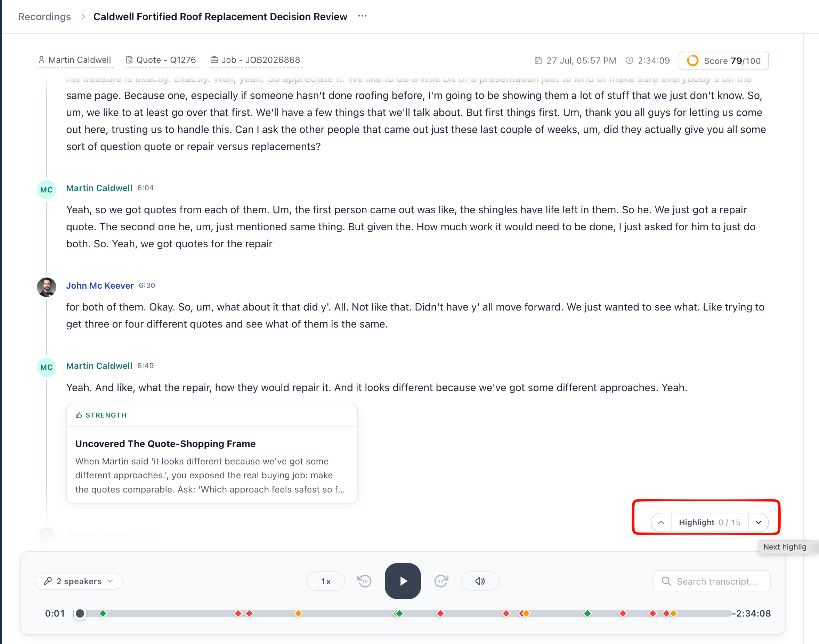This screenshot has height=644, width=819.
Task: Jump to first green timeline marker
Action: 103,613
